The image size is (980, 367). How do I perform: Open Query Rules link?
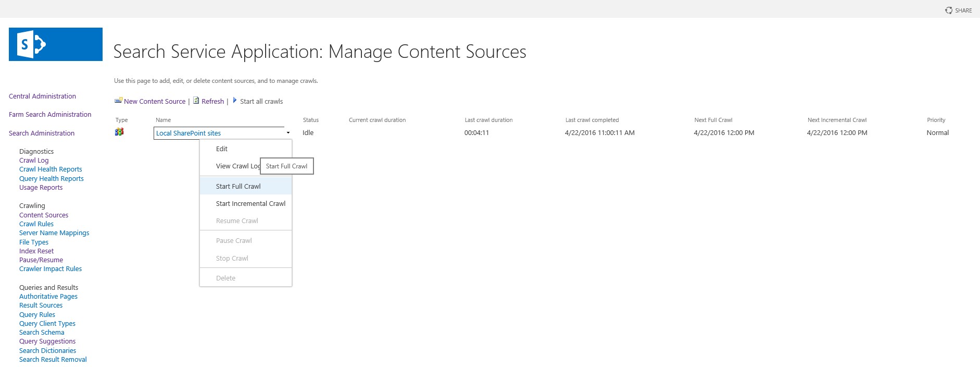(x=37, y=315)
